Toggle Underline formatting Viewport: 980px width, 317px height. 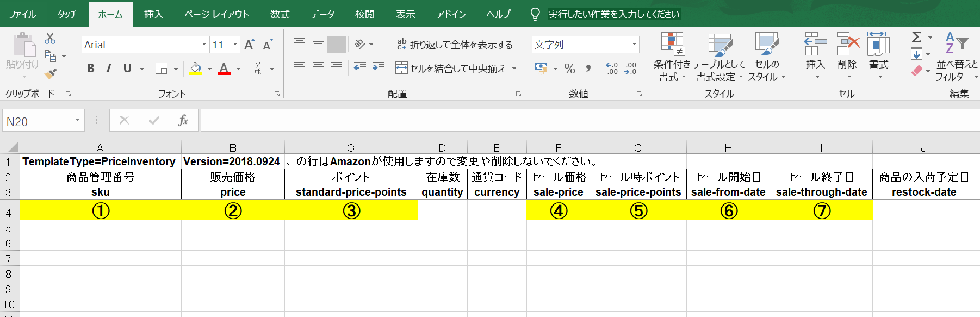pos(127,68)
